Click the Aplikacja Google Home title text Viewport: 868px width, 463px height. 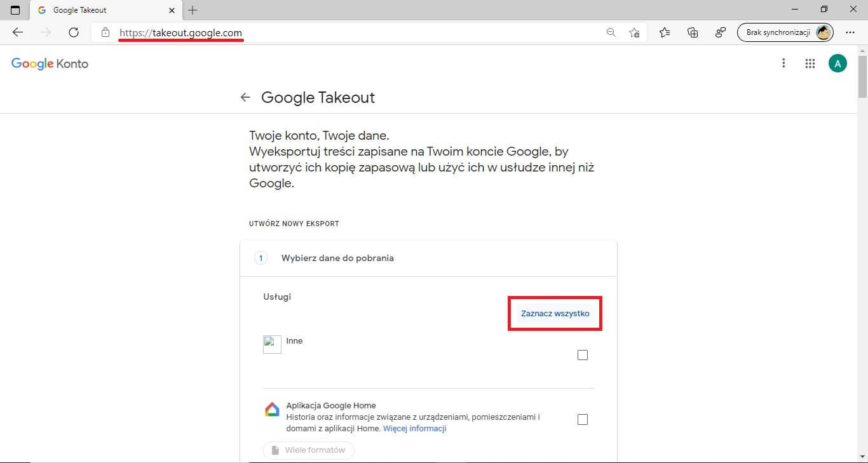pyautogui.click(x=331, y=406)
